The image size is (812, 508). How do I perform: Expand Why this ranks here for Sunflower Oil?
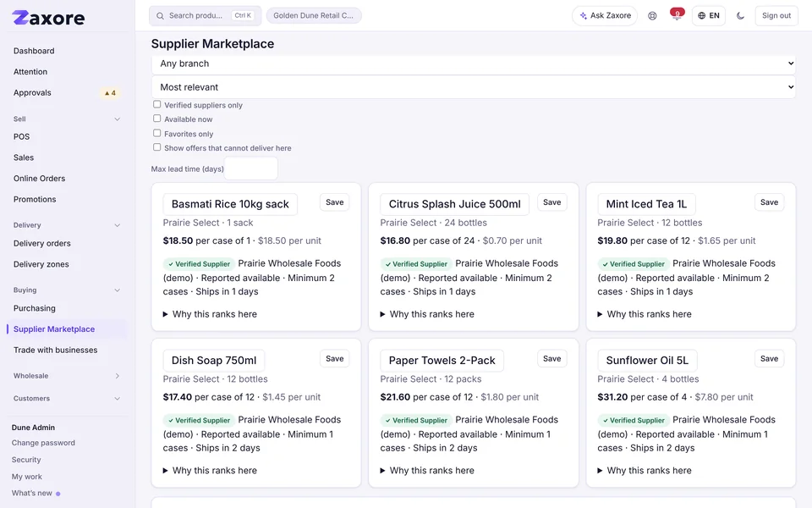[x=645, y=471]
